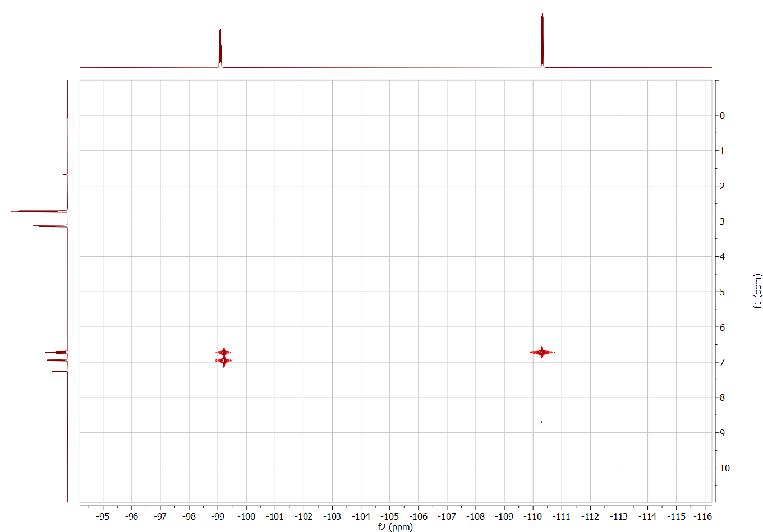Viewport: 763px width, 532px height.
Task: Click the 0 tick label on f1 axis
Action: tap(722, 115)
